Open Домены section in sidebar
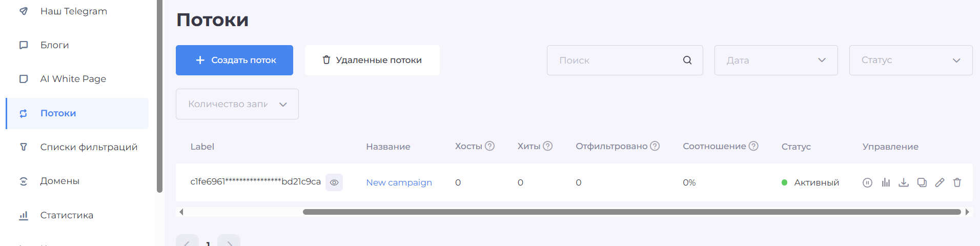This screenshot has width=980, height=246. [60, 181]
